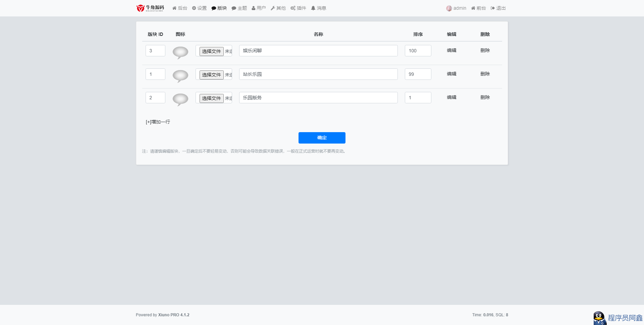Viewport: 644px width, 325px height.
Task: Click the admin user avatar
Action: point(449,8)
